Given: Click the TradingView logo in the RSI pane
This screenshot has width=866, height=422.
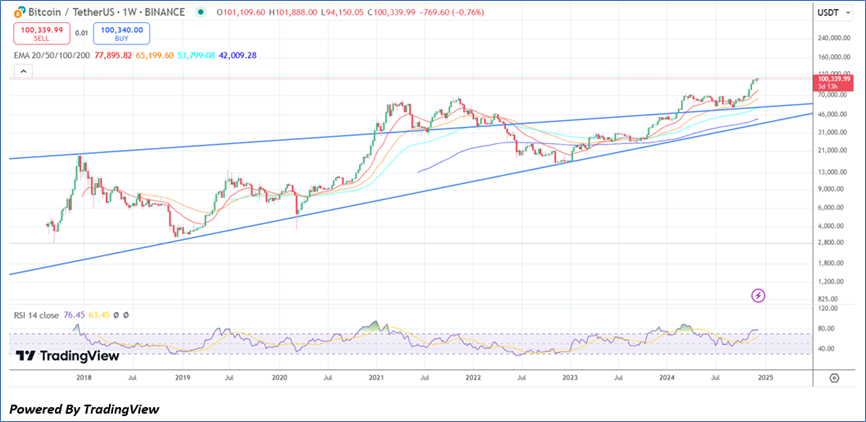Looking at the screenshot, I should [x=67, y=356].
